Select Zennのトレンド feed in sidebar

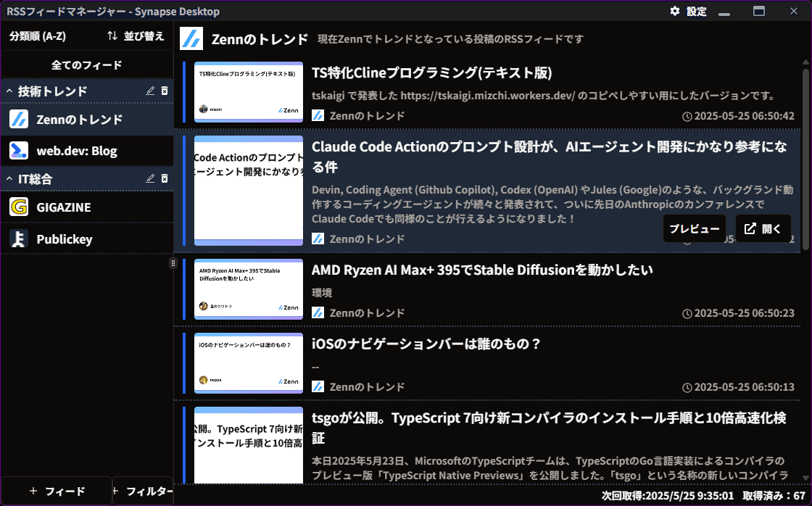coord(80,120)
